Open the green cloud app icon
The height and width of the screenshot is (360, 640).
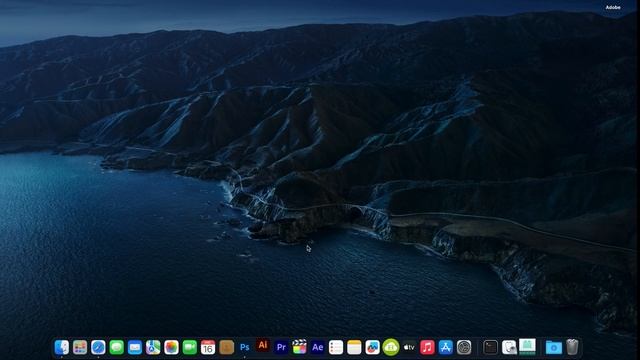pyautogui.click(x=391, y=347)
